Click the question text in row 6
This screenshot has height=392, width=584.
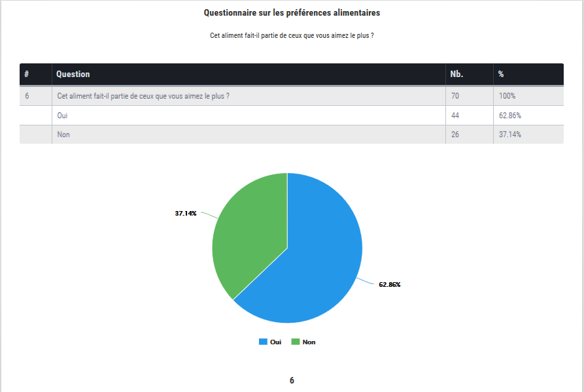(x=143, y=96)
